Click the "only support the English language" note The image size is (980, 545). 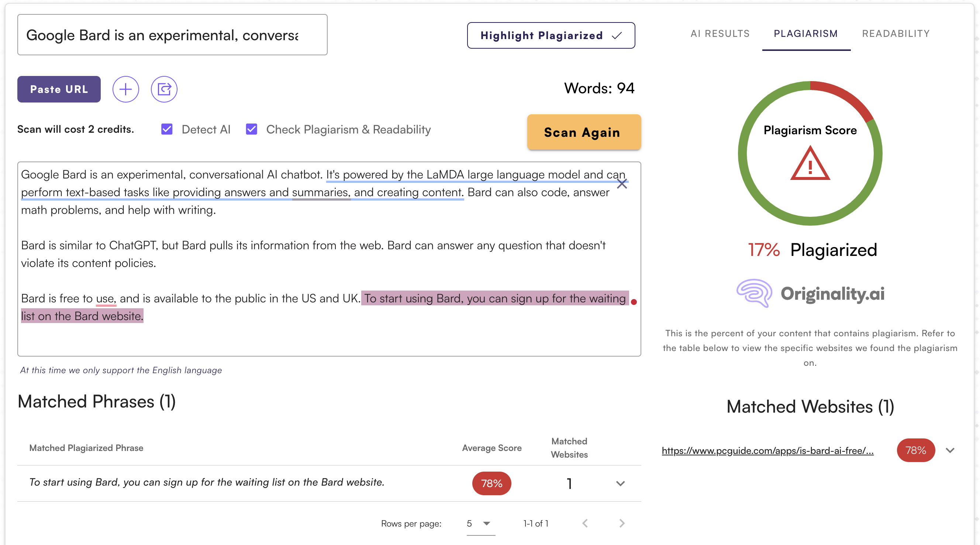(121, 370)
